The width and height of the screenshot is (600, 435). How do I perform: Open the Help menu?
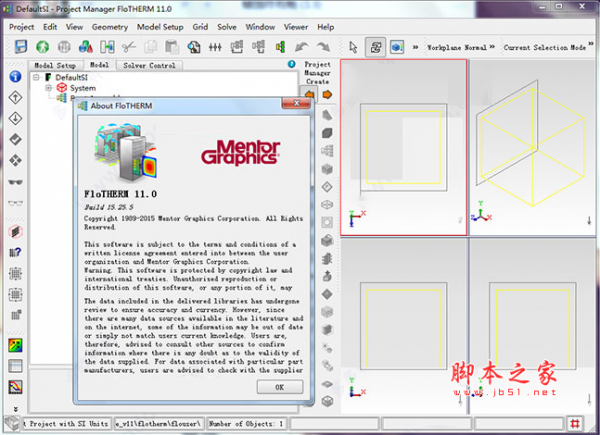click(x=326, y=27)
